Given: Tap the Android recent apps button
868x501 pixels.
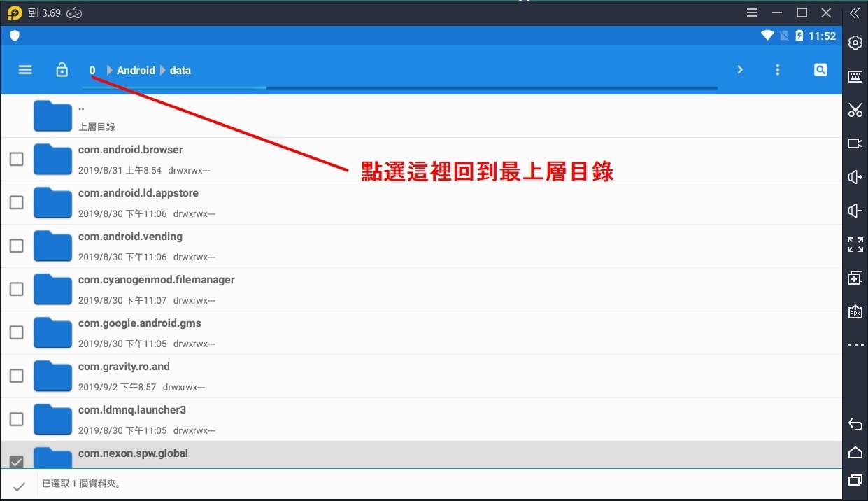Looking at the screenshot, I should (855, 480).
